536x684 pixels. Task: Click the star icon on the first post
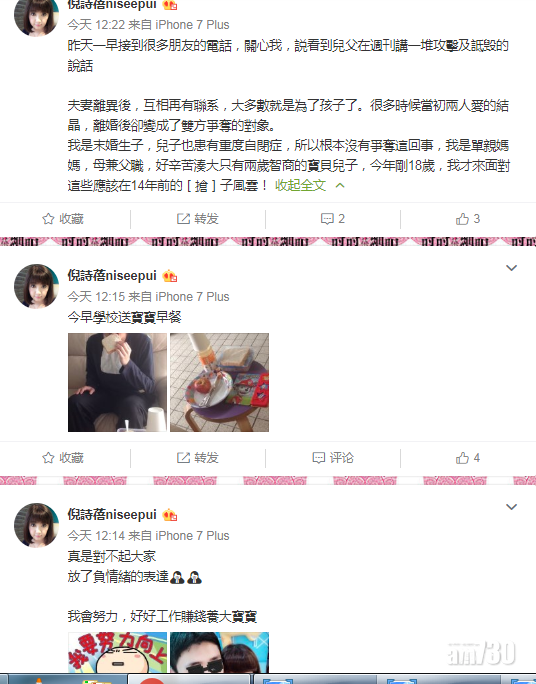48,219
